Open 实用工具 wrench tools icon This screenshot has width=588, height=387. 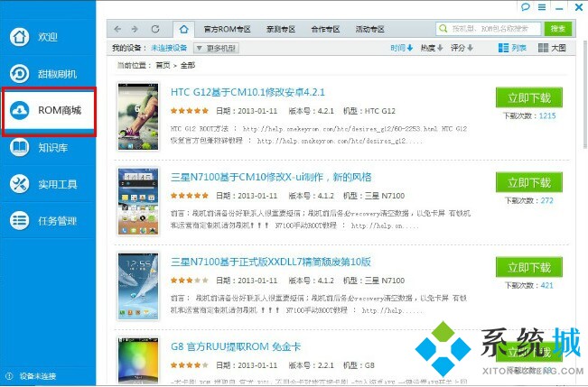pyautogui.click(x=19, y=184)
